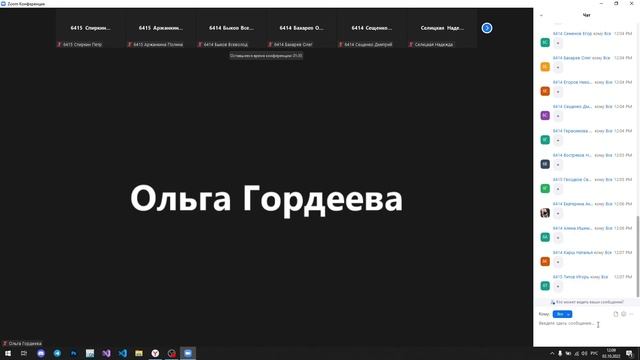Screen dimensions: 640x360
Task: Click 'Кто может видеть ваши сообщения?' link
Action: click(x=587, y=302)
